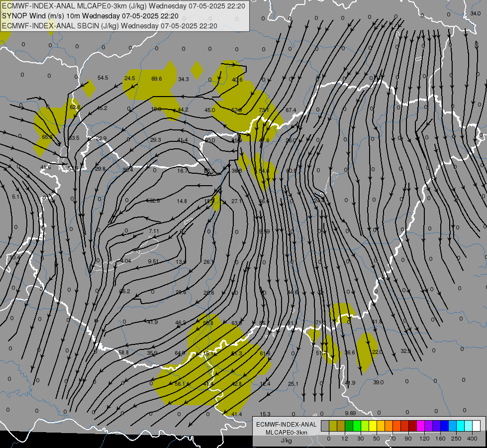Click the 9.51 map value
The image size is (487, 448).
click(153, 261)
